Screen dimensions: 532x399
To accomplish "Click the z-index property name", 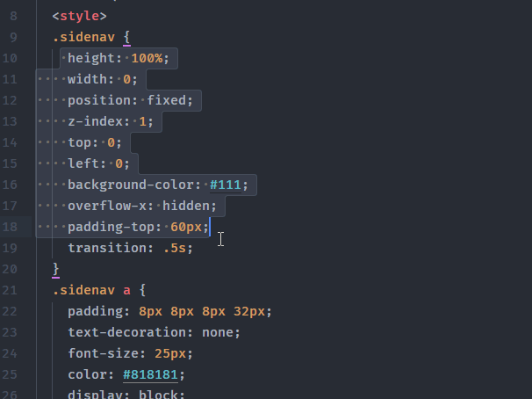I will [x=97, y=121].
